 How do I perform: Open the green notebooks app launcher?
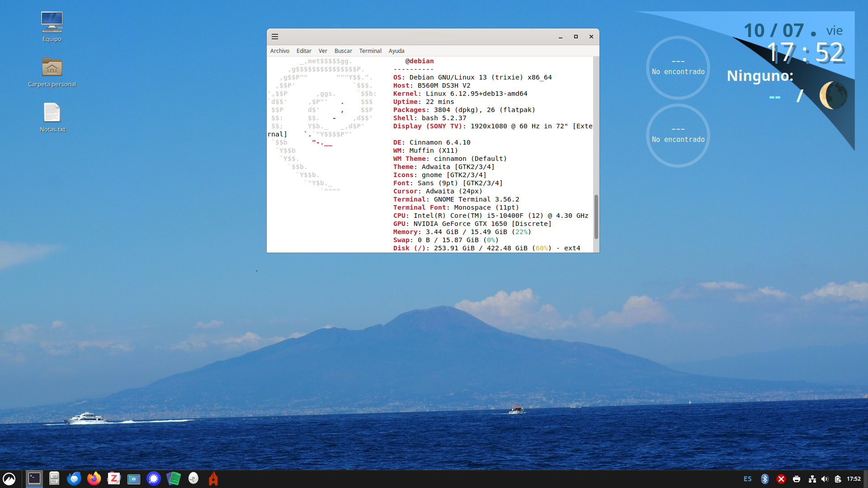click(x=174, y=479)
